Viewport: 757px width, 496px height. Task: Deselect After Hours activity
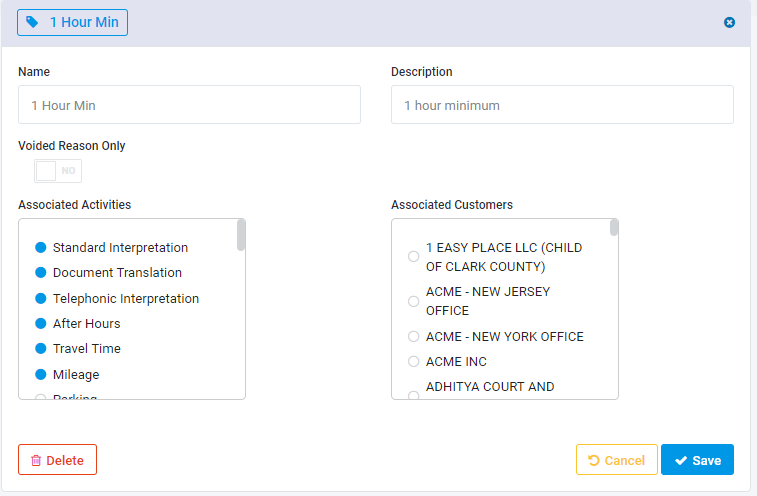tap(41, 323)
